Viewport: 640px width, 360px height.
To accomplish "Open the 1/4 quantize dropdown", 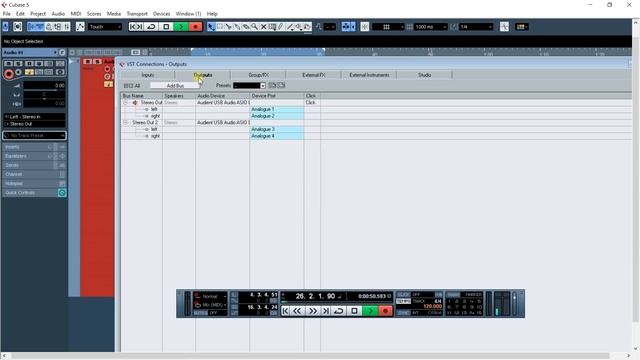I will (x=476, y=27).
